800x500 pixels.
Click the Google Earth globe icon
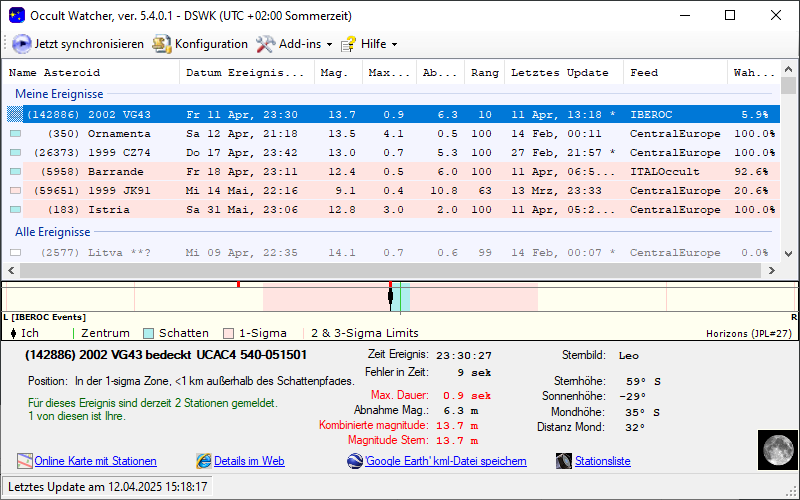355,461
